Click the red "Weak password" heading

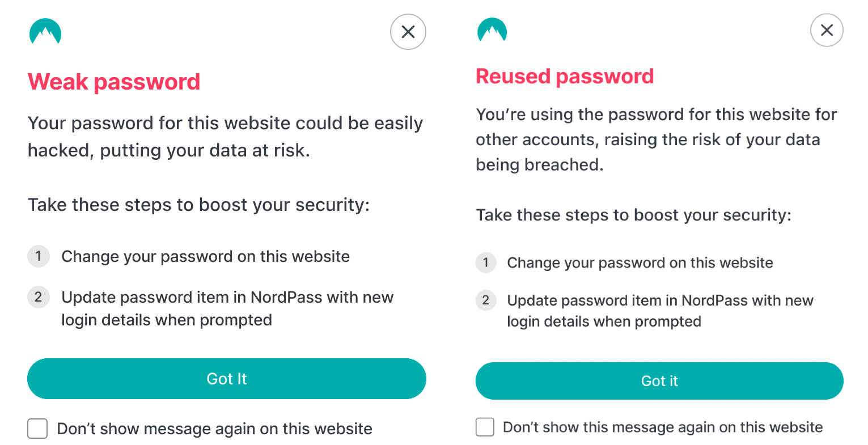coord(114,82)
